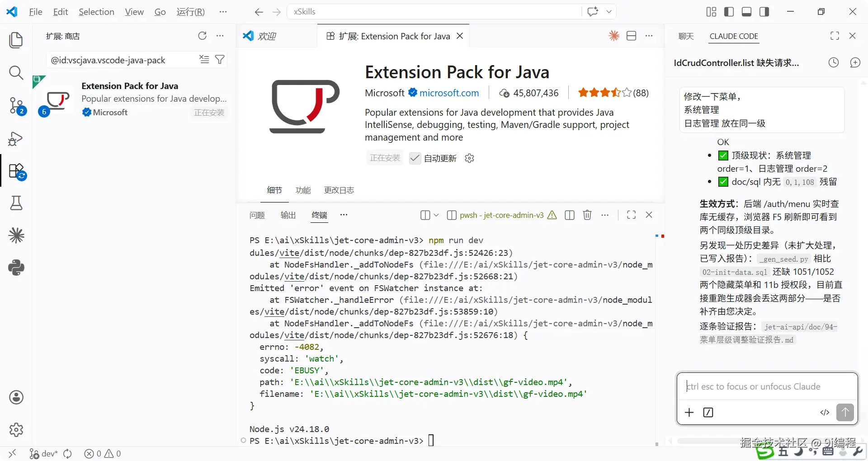
Task: Go back using the navigation arrow
Action: click(259, 12)
